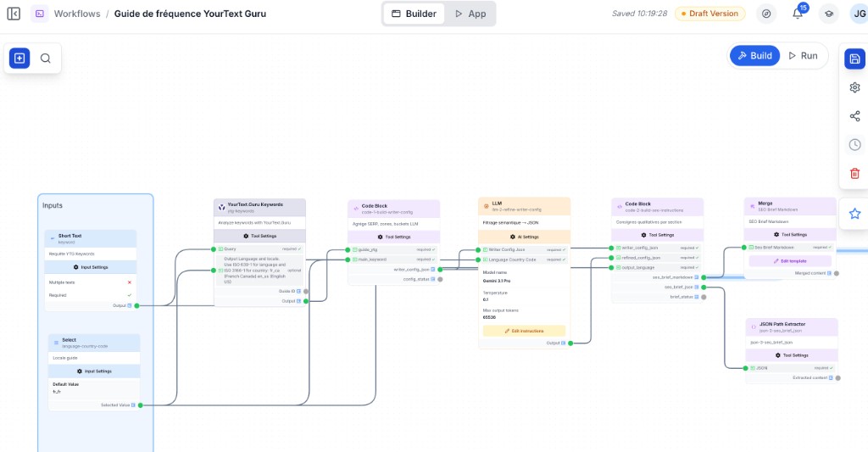Click the purple workflow icon beside Workflows
This screenshot has height=452, width=868.
40,14
